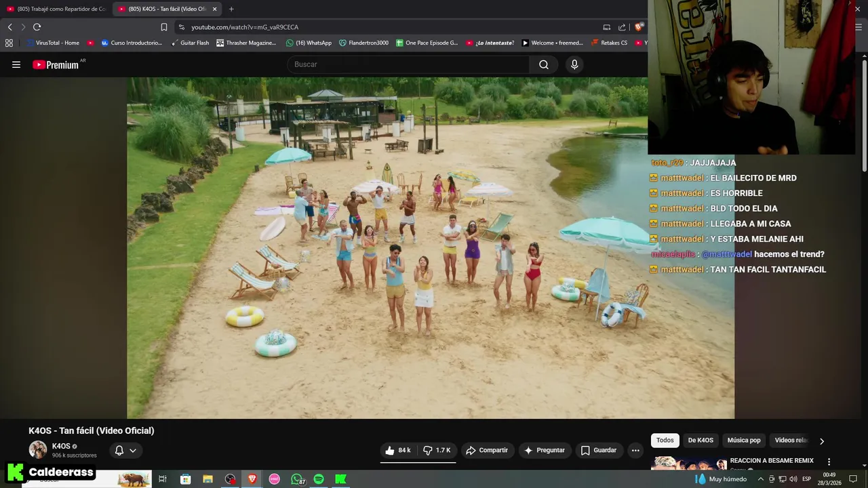This screenshot has width=868, height=488.
Task: Like the video showing 84 k
Action: (x=398, y=450)
